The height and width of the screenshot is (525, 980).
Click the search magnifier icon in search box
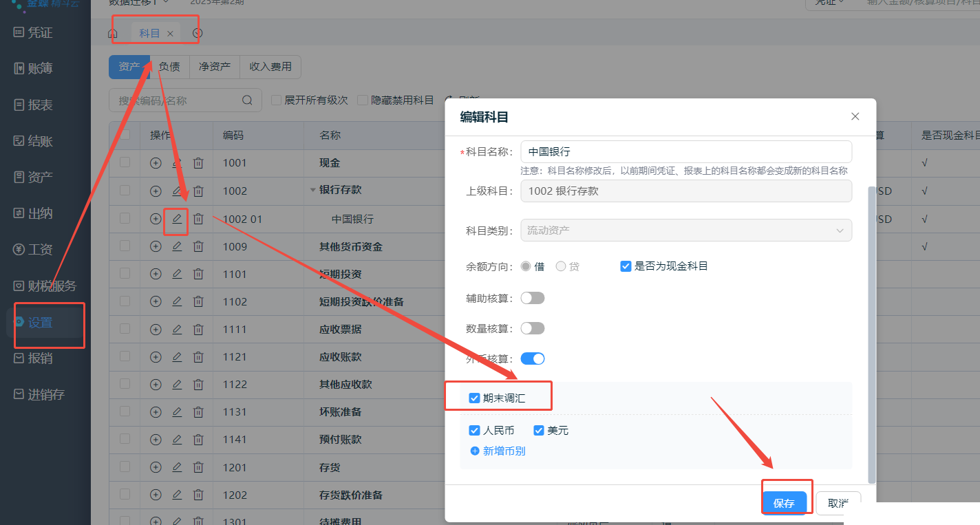pyautogui.click(x=248, y=100)
